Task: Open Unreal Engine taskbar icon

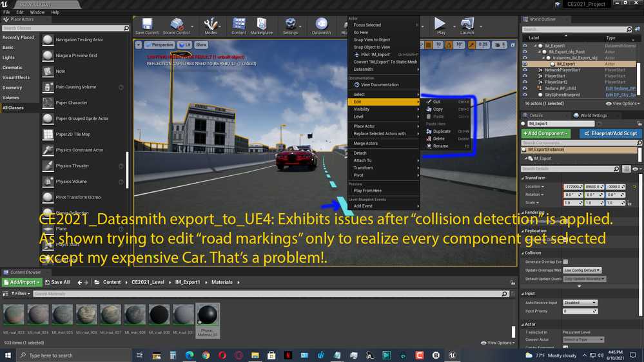Action: (452, 355)
